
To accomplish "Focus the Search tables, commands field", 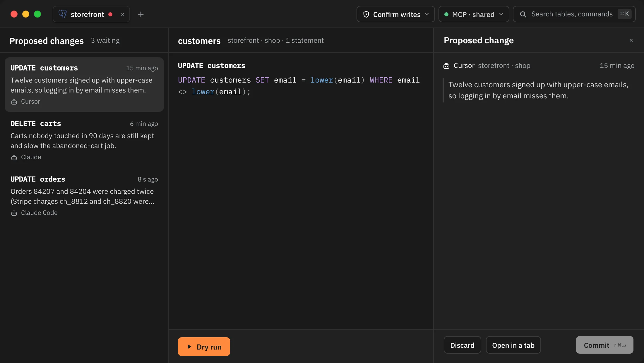I will point(574,14).
